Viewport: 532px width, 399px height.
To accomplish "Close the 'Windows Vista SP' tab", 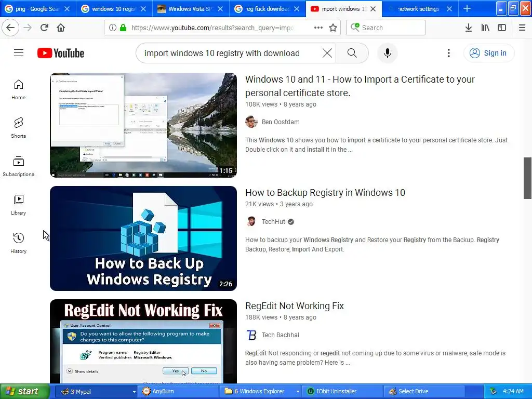I will click(220, 9).
